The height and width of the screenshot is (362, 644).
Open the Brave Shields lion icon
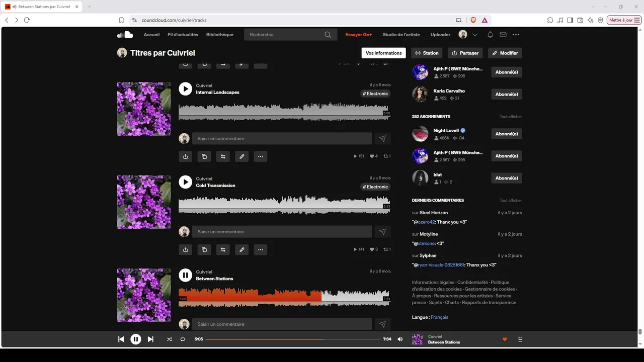coord(473,20)
